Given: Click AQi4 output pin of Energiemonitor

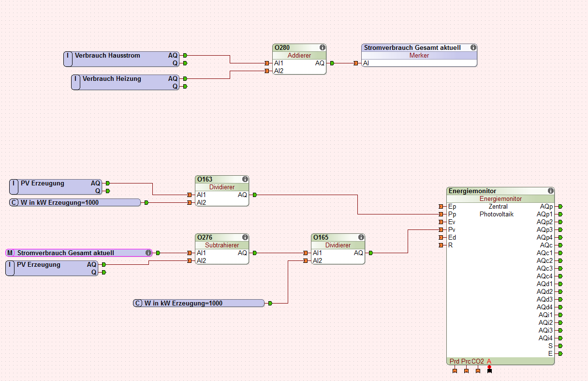Looking at the screenshot, I should pyautogui.click(x=559, y=338).
